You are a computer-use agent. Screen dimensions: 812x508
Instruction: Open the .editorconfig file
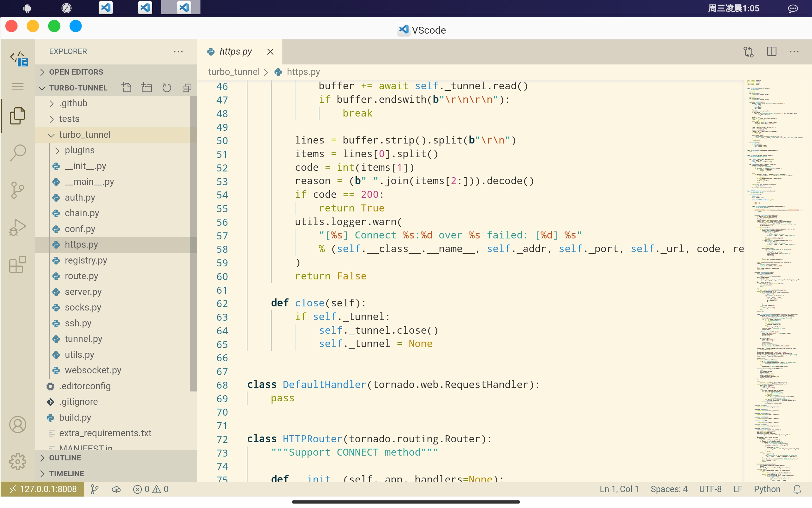(x=112, y=386)
